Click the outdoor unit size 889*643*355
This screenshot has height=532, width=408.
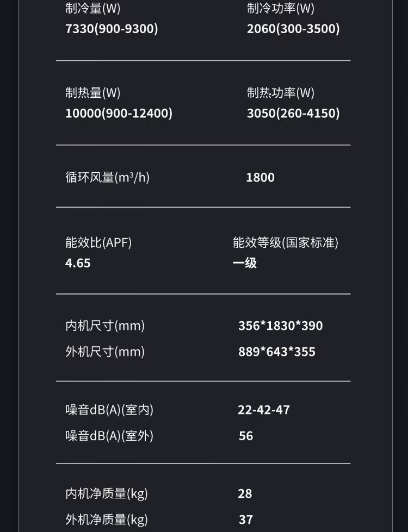(276, 352)
